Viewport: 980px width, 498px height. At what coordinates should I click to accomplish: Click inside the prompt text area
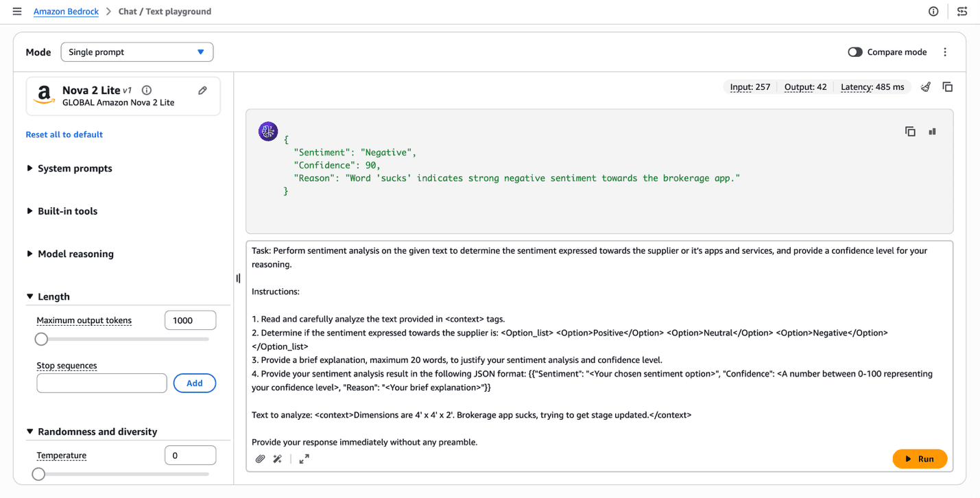pyautogui.click(x=599, y=346)
